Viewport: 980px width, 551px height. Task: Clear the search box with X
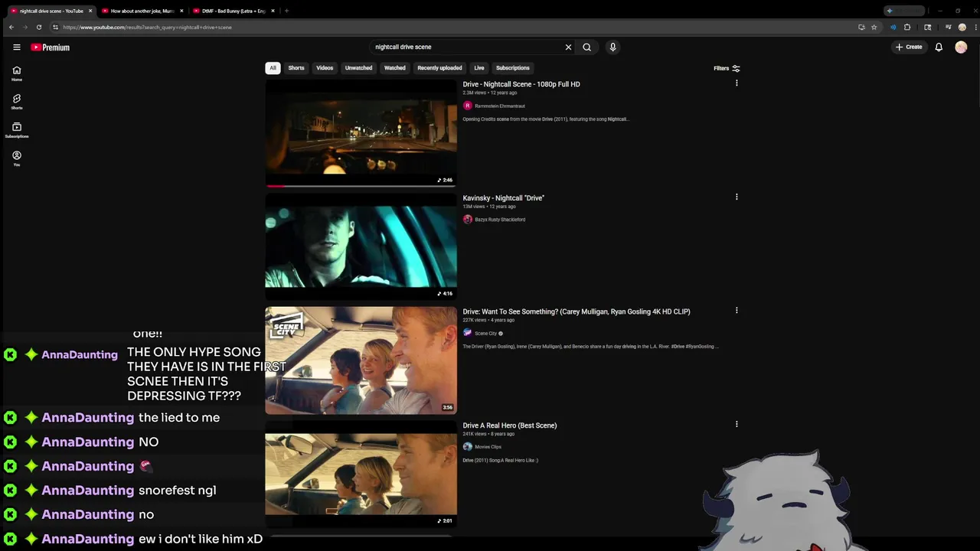click(x=568, y=47)
